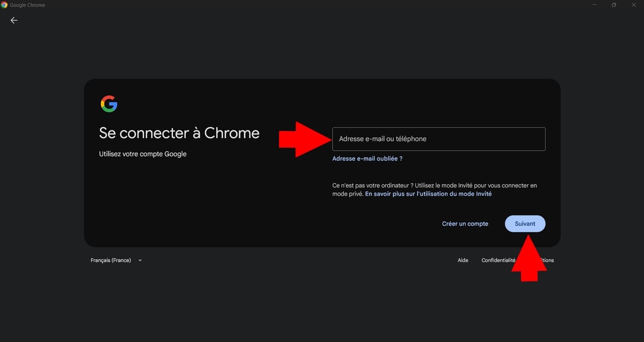
Task: Click the "Ce n'est pas votre ordinateur ?" text
Action: click(x=372, y=185)
